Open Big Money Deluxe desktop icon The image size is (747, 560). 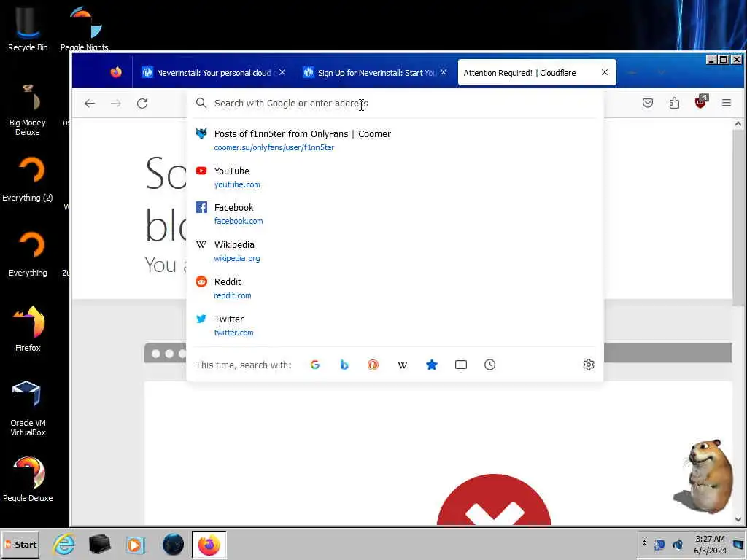coord(28,109)
